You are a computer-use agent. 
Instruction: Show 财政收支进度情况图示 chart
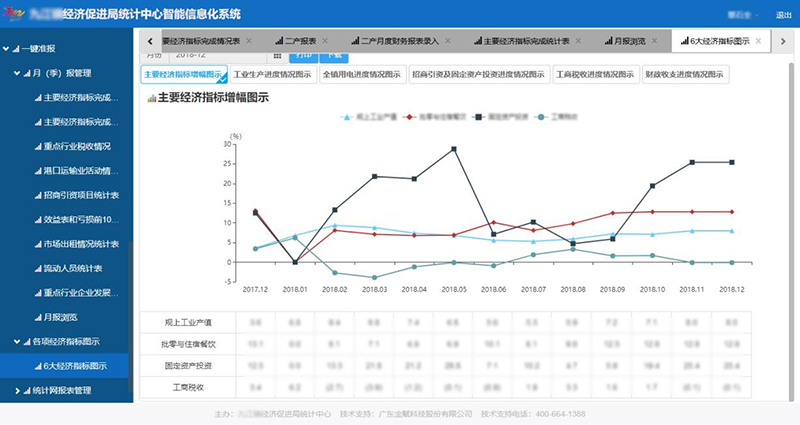[685, 75]
